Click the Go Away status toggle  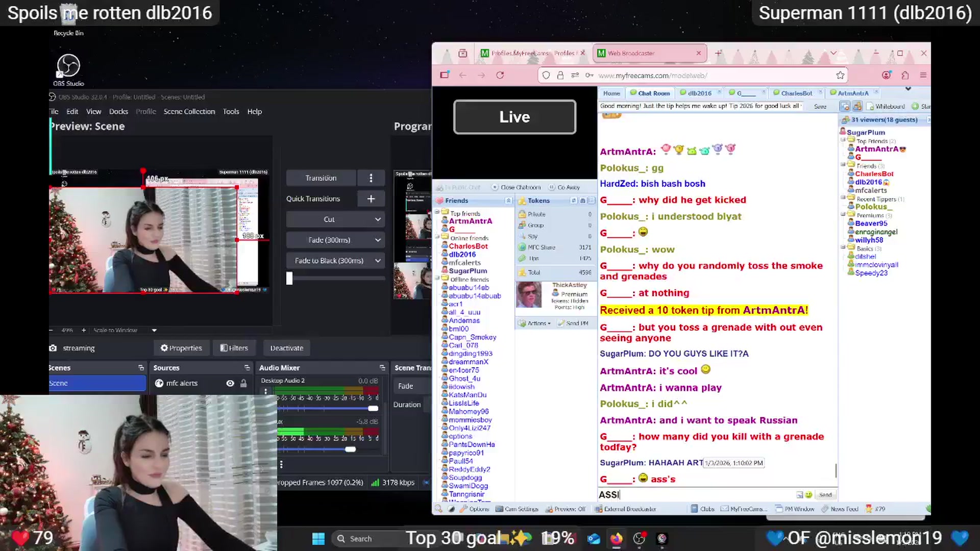coord(564,187)
